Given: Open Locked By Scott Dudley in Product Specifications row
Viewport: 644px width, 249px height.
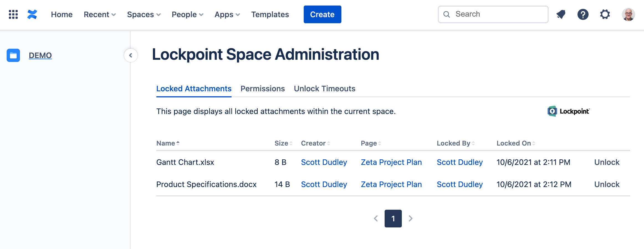Looking at the screenshot, I should [x=460, y=184].
